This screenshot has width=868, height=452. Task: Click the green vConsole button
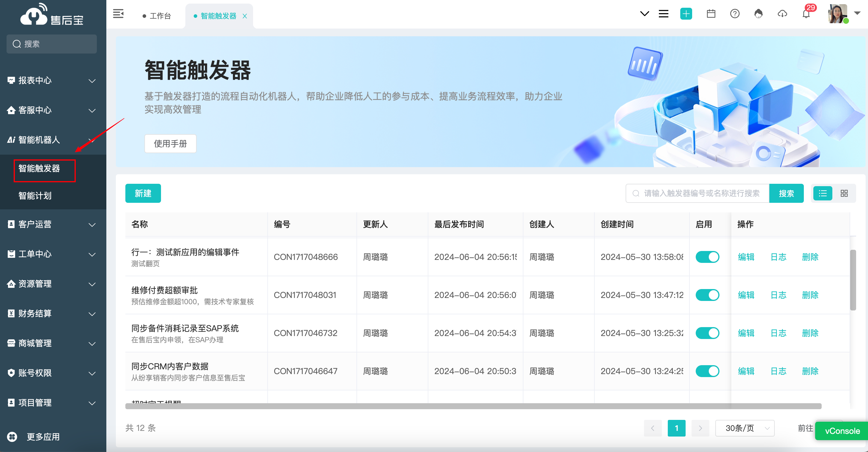pos(842,431)
